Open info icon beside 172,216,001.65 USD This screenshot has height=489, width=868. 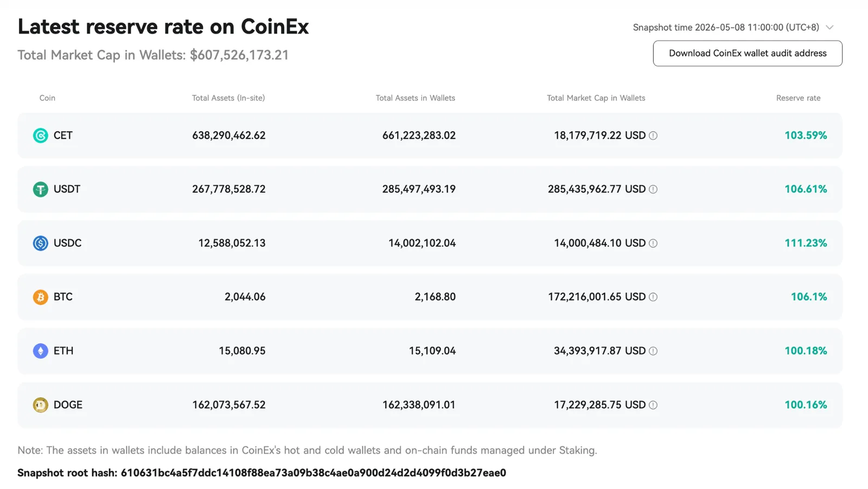(653, 297)
